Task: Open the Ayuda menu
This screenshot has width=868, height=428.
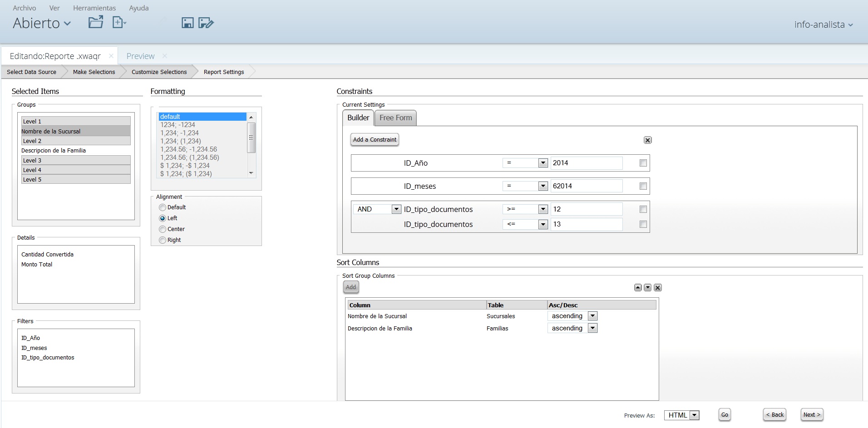Action: point(139,8)
